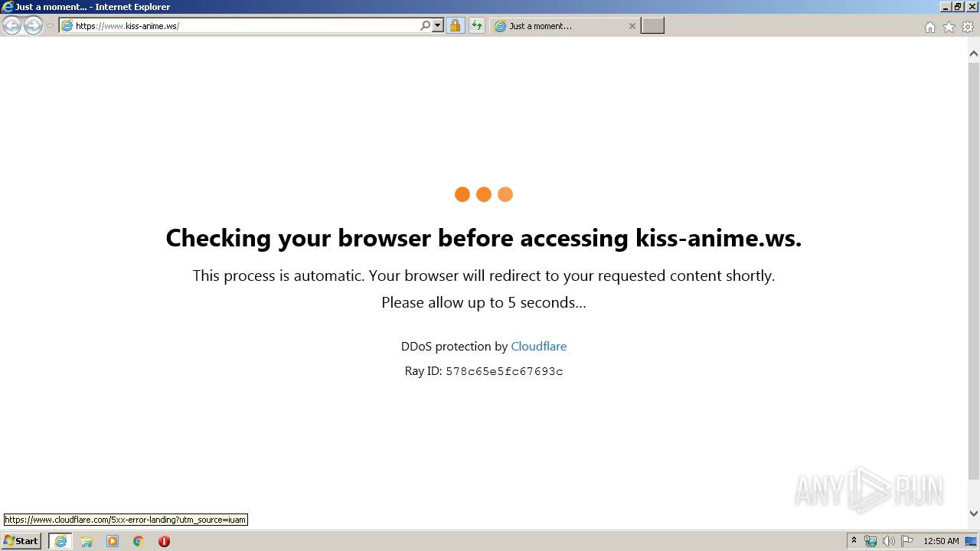Image resolution: width=980 pixels, height=551 pixels.
Task: Click the volume speaker tray icon
Action: 888,541
